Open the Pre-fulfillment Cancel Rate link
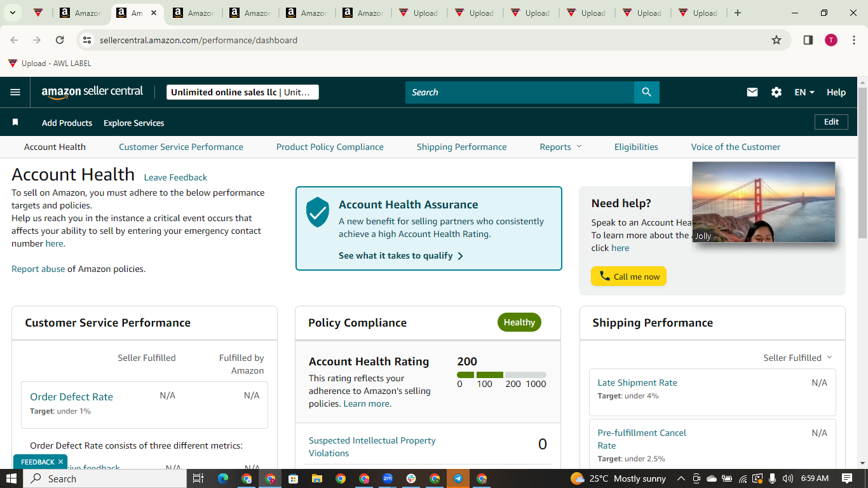The image size is (868, 488). point(642,439)
